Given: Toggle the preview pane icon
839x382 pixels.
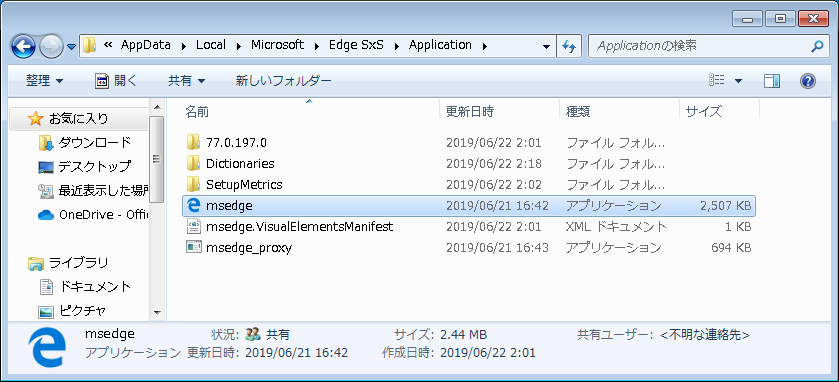Looking at the screenshot, I should point(772,81).
